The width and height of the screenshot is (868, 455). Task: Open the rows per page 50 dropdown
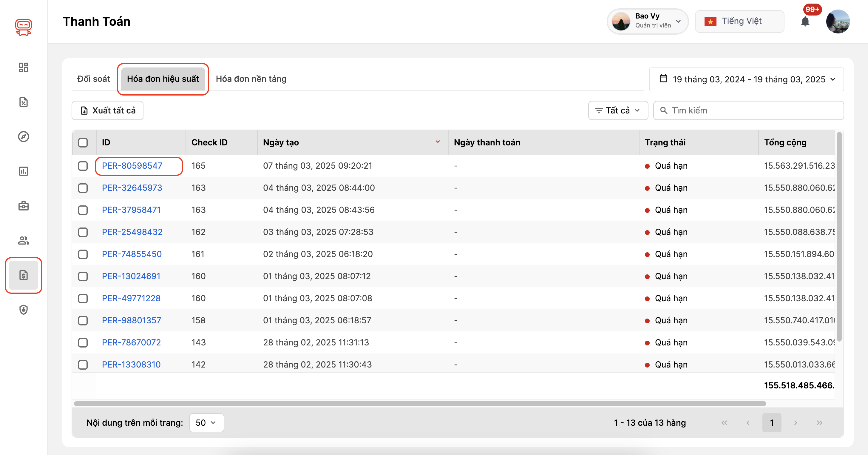click(206, 423)
